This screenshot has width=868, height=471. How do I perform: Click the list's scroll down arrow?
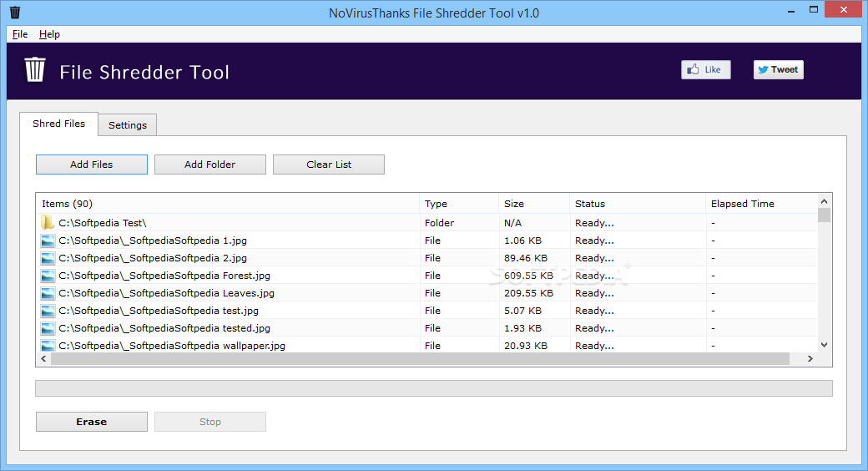[x=824, y=345]
